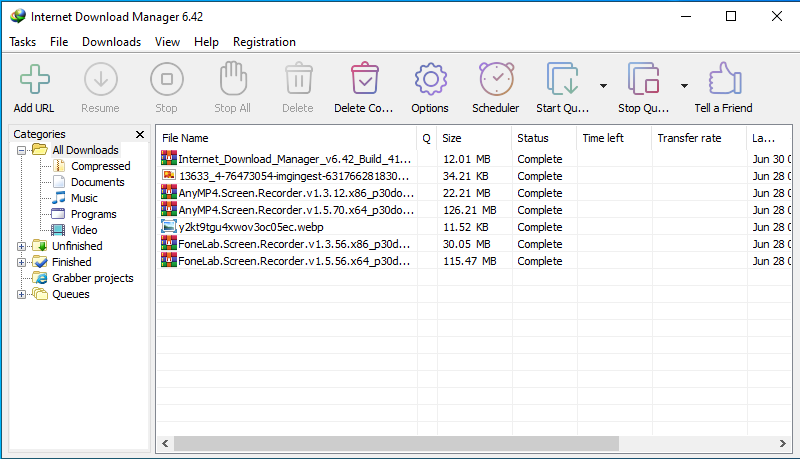Sort by File Name column header
The height and width of the screenshot is (459, 800).
point(287,138)
